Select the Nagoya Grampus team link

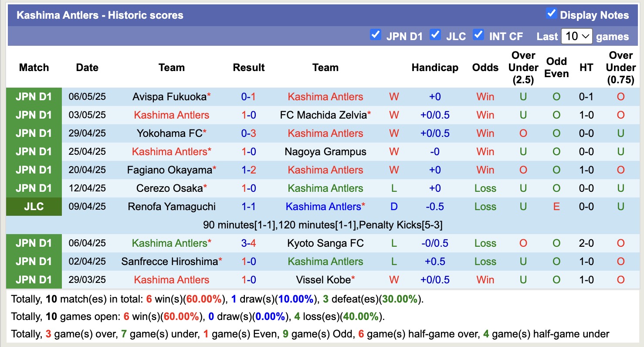click(325, 152)
